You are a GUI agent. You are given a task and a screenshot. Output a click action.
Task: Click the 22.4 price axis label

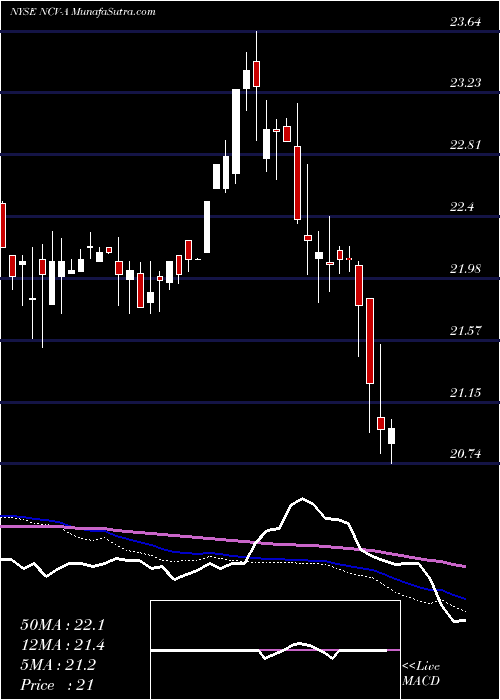[x=462, y=207]
